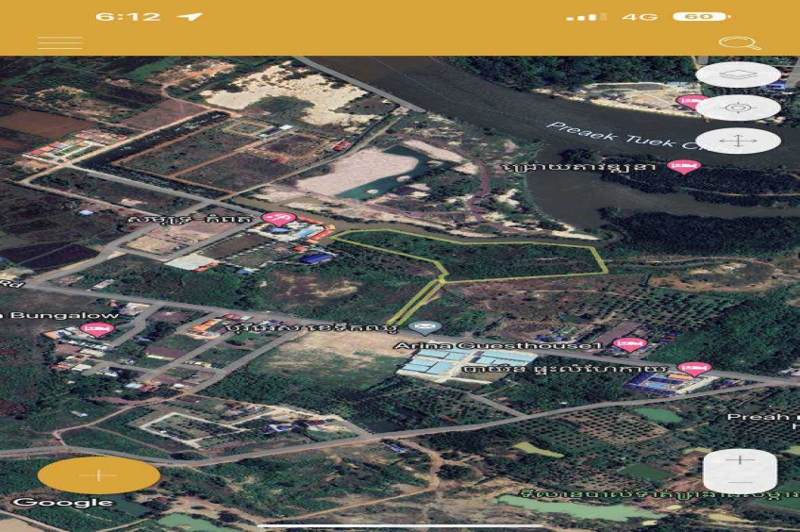Select the Bungalow hotel pin marker

[x=97, y=329]
